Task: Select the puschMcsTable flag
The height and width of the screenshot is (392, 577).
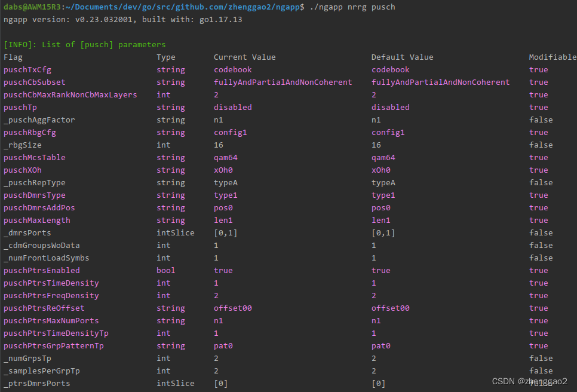Action: tap(34, 158)
